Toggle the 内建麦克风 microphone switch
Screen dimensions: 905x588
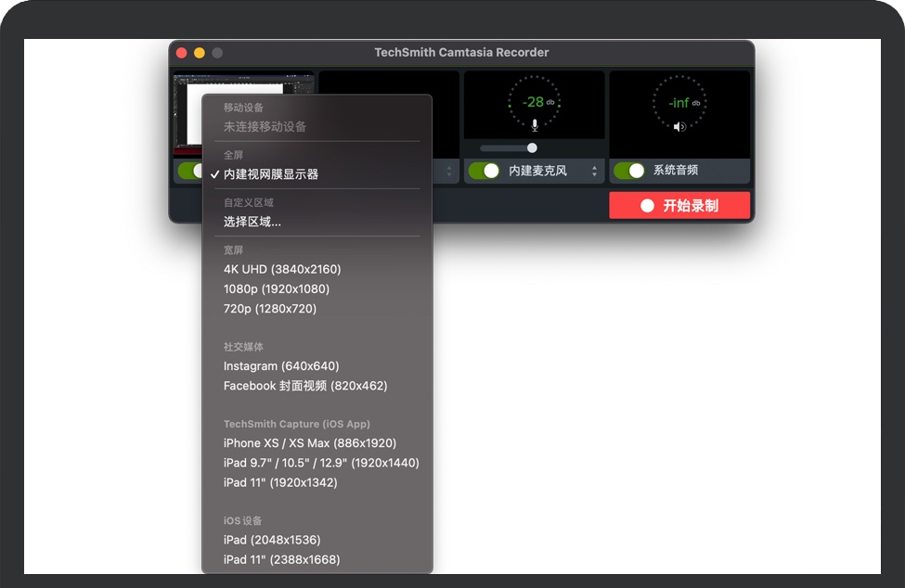pyautogui.click(x=484, y=171)
